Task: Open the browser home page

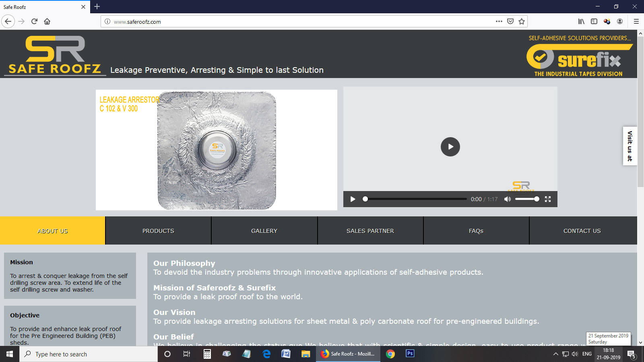Action: [47, 21]
